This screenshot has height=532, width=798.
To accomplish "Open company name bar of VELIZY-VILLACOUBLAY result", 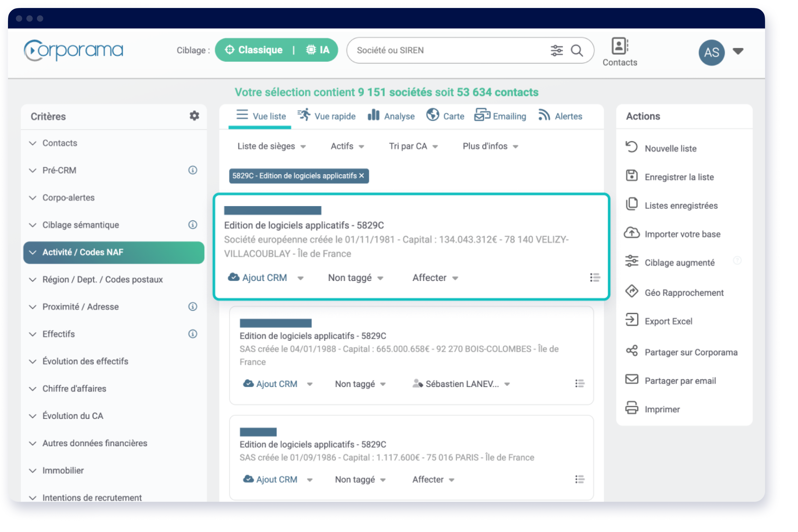I will tap(272, 210).
